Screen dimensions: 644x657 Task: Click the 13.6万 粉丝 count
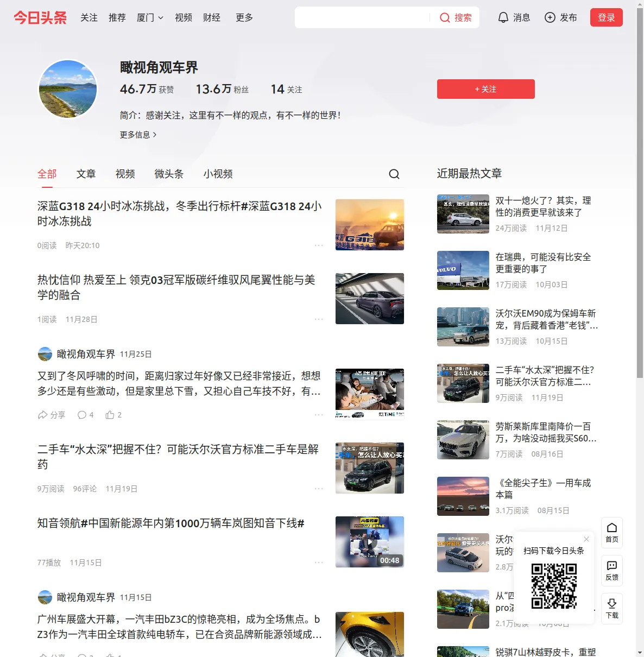click(222, 89)
